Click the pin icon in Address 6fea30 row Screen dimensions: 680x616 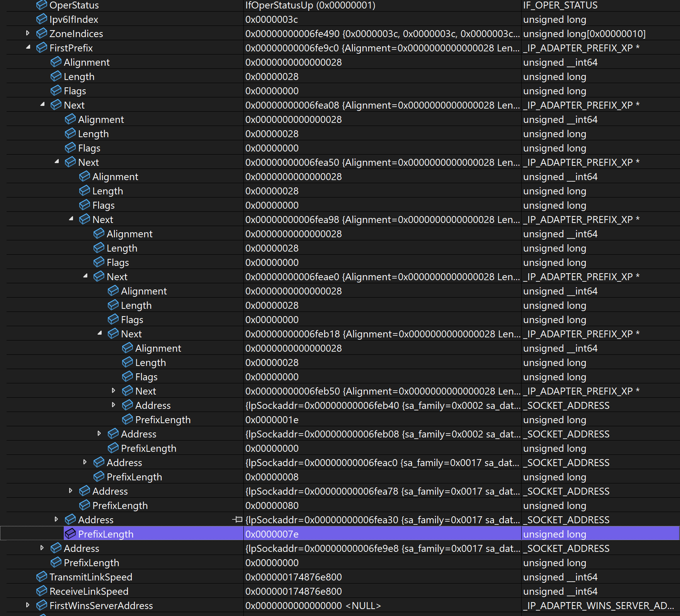237,520
